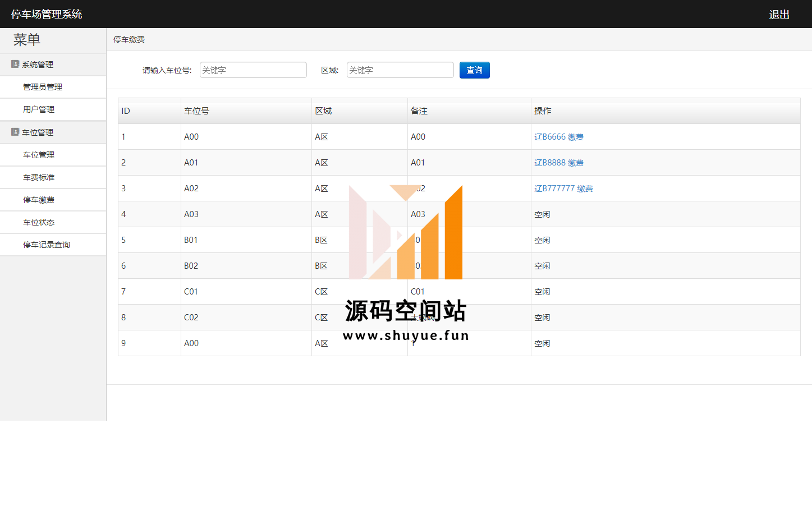The height and width of the screenshot is (529, 812).
Task: Open 停车记录查询 in the sidebar
Action: point(47,245)
